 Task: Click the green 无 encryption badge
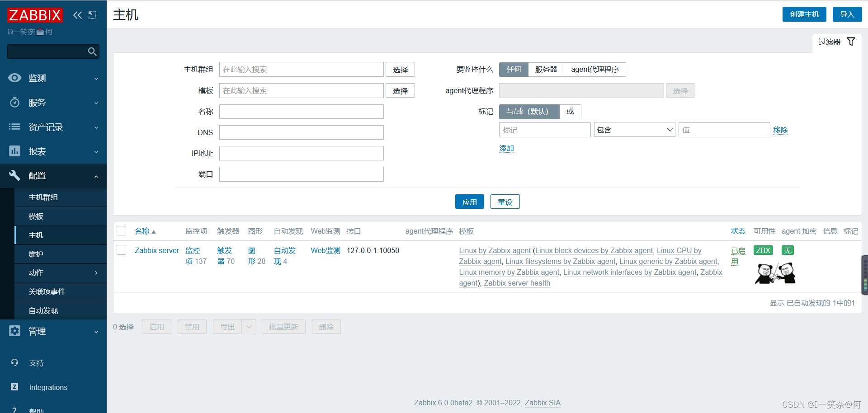coord(788,250)
